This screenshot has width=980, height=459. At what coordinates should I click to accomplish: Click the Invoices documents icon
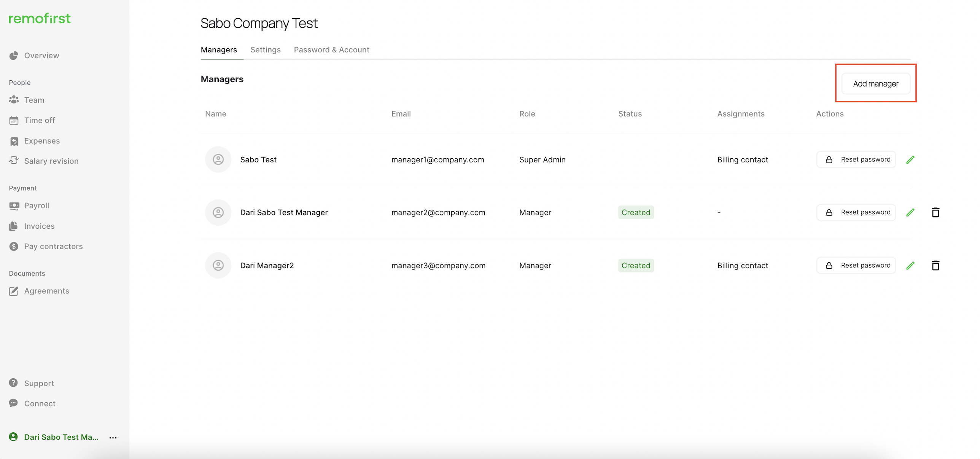pyautogui.click(x=14, y=226)
